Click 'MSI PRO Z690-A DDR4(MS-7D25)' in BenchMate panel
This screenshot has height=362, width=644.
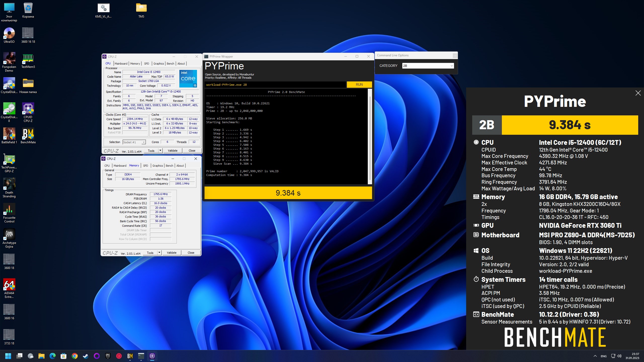click(x=587, y=235)
